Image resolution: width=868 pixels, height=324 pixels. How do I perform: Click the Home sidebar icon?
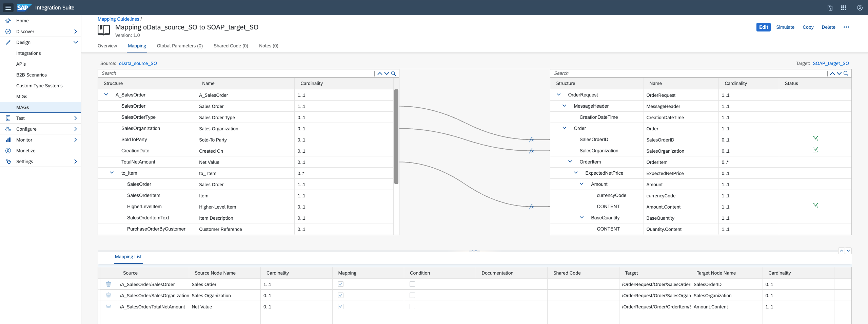tap(8, 21)
